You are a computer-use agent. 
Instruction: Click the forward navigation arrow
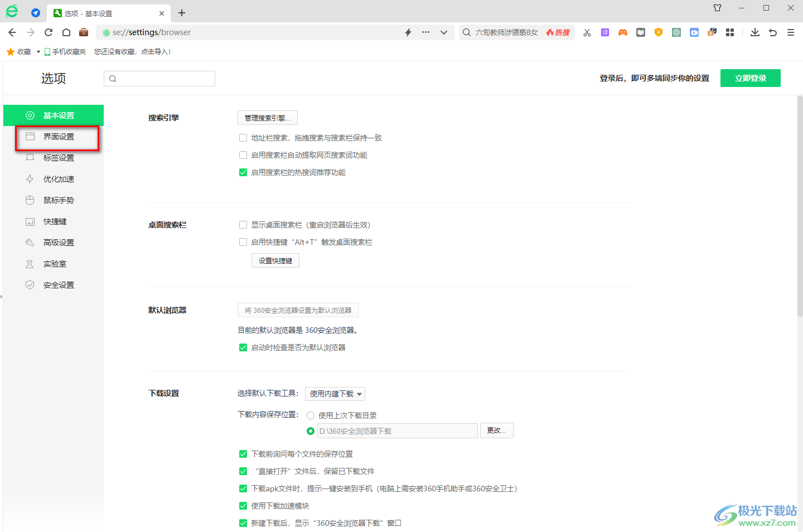coord(30,32)
